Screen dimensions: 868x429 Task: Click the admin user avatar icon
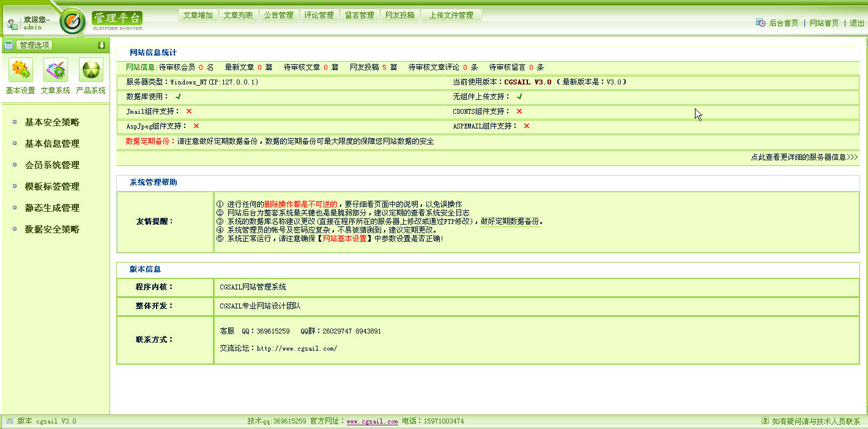point(13,24)
